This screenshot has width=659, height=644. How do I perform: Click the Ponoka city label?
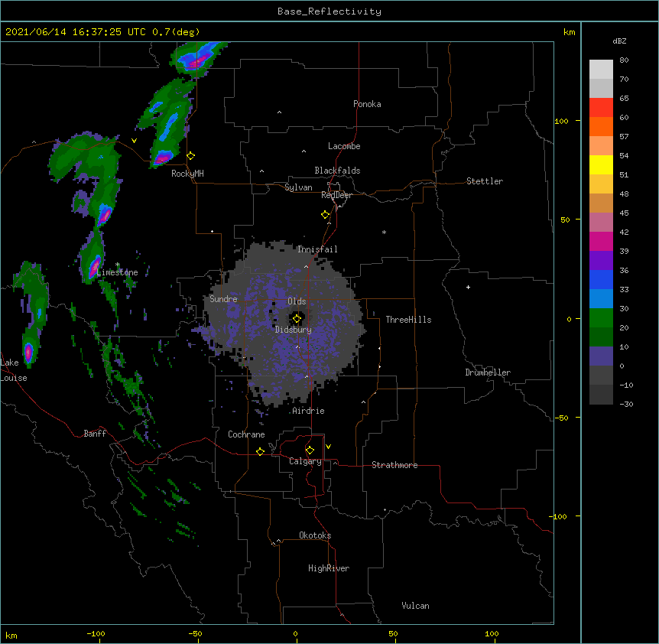point(367,104)
